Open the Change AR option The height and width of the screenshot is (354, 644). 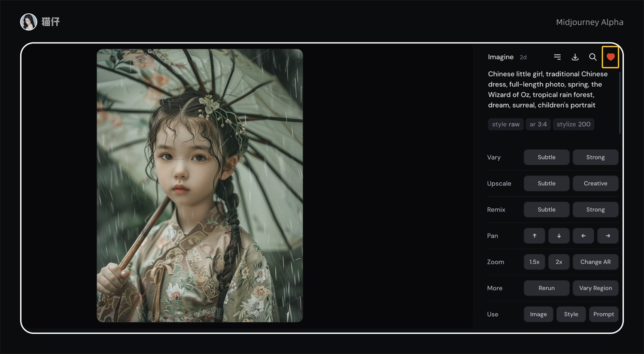[595, 262]
